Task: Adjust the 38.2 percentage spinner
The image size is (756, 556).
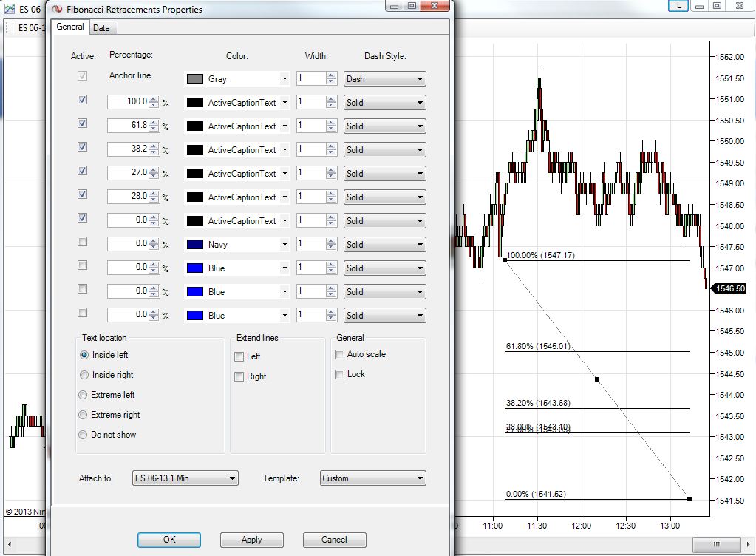Action: tap(154, 149)
